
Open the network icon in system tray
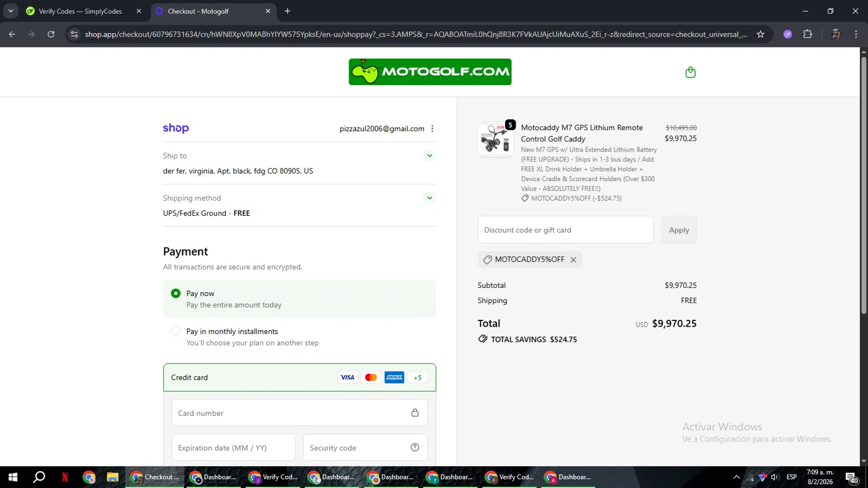751,478
